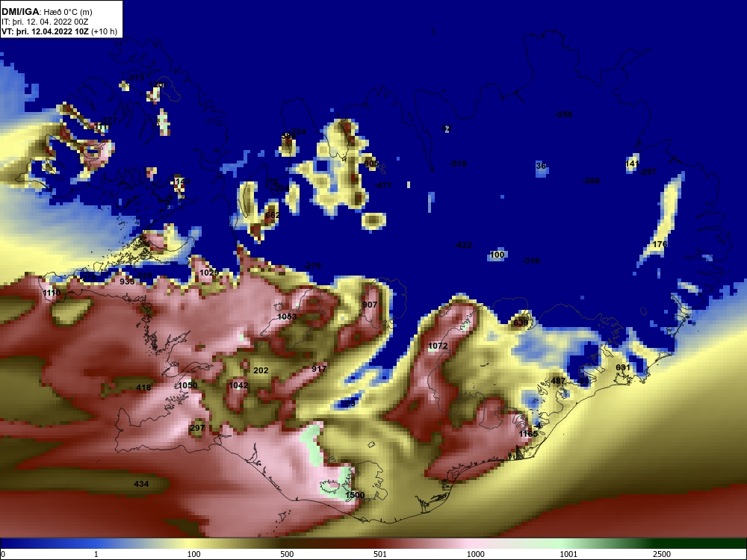Click the map value 418
The width and height of the screenshot is (747, 560).
click(x=143, y=388)
